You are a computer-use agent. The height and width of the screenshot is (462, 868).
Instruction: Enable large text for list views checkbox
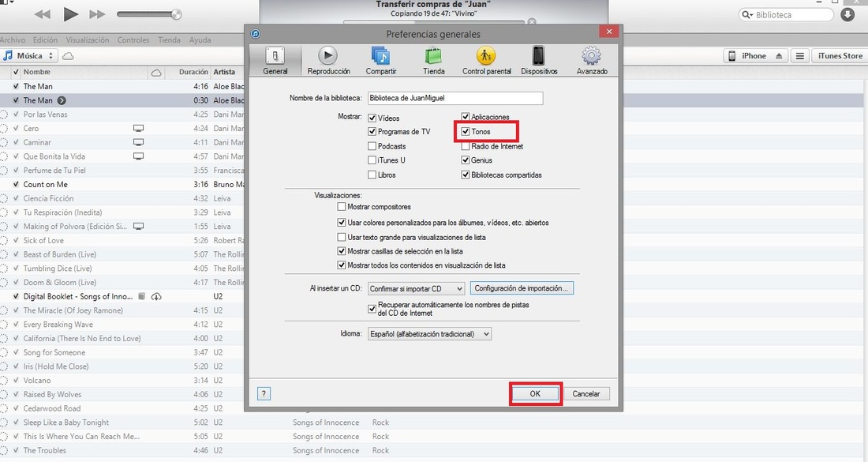coord(342,237)
